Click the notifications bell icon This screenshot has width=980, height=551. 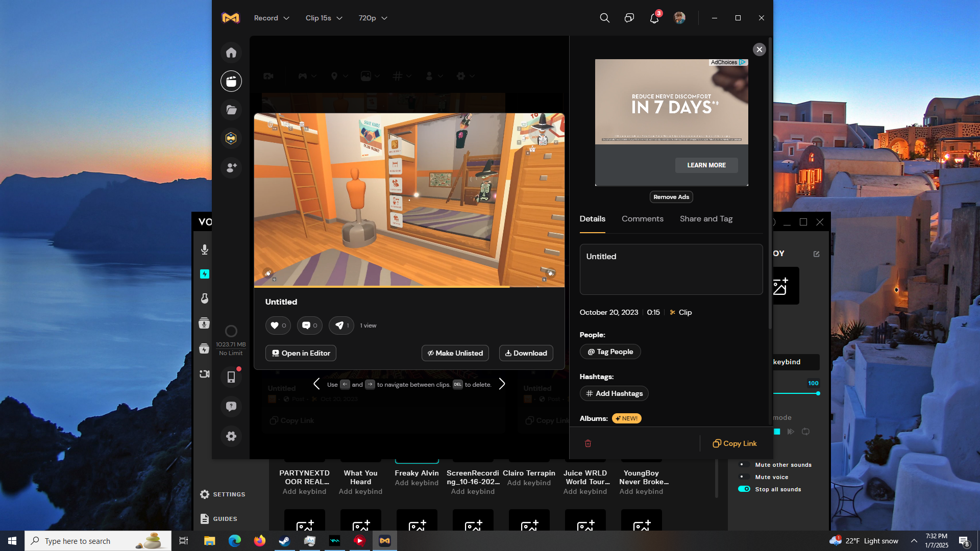click(x=654, y=18)
